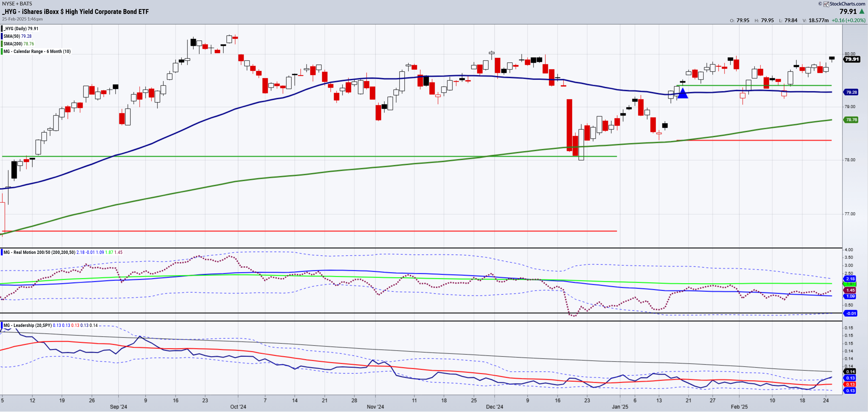Click the NYSE + BATS exchange label
Screen dimensions: 868x412
pos(17,3)
